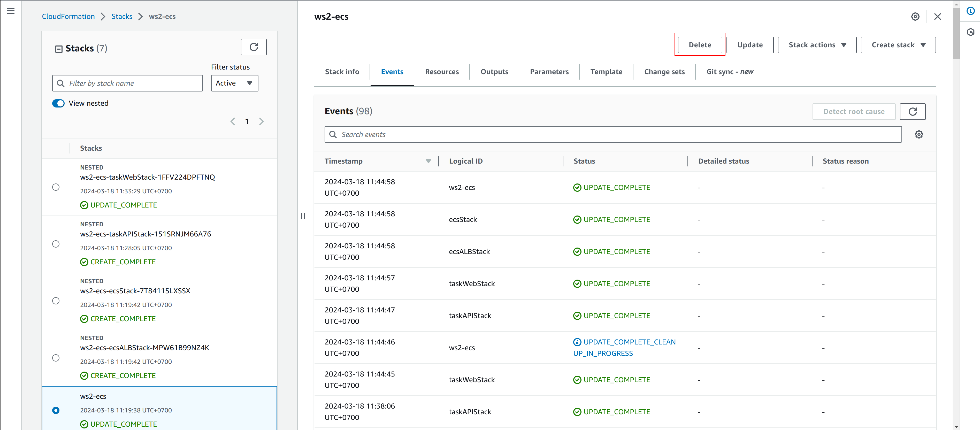Select ws2-ecs-ecsALBStack nested stack radio

(x=56, y=358)
